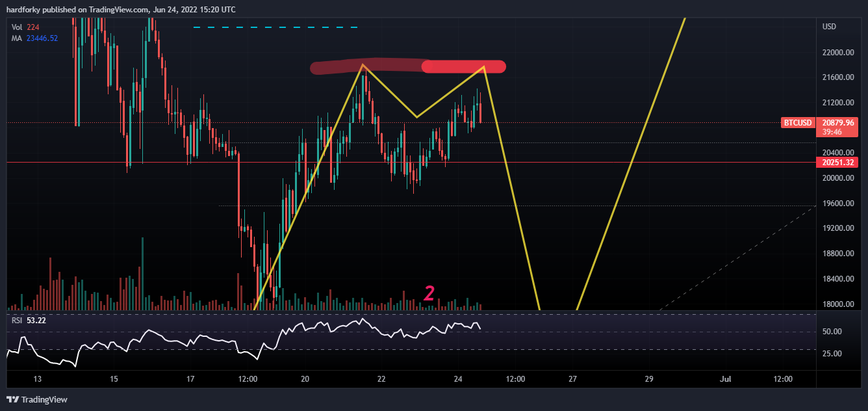Click the 18400.00 price axis label

[x=839, y=279]
